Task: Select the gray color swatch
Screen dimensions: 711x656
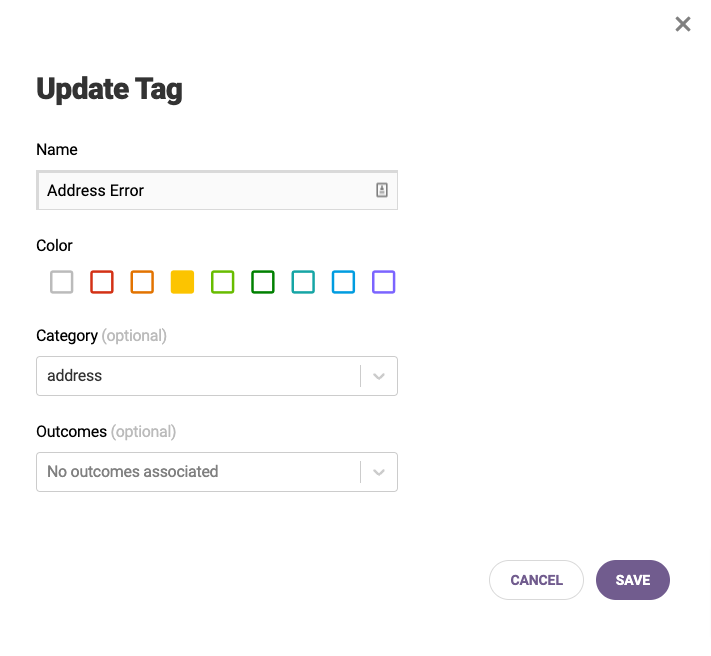Action: pos(62,282)
